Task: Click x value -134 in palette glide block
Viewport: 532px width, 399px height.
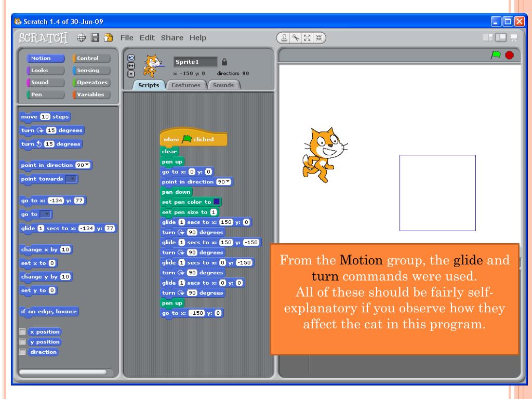Action: click(86, 229)
